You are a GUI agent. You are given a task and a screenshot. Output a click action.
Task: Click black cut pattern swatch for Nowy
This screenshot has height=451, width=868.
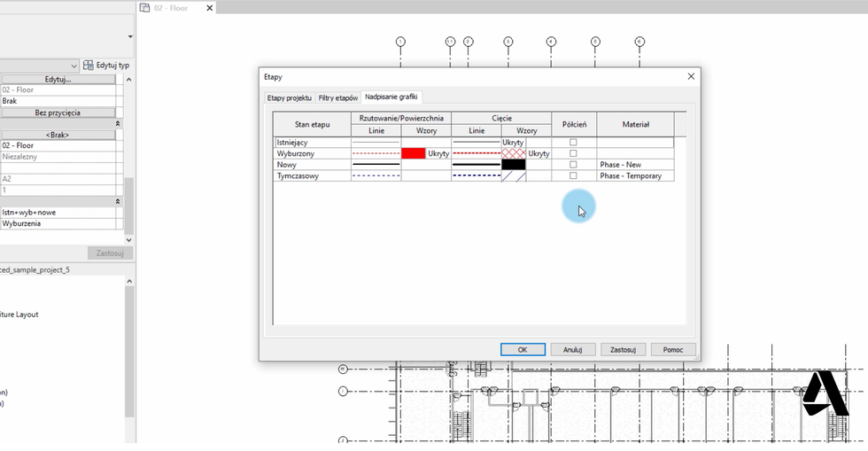513,165
